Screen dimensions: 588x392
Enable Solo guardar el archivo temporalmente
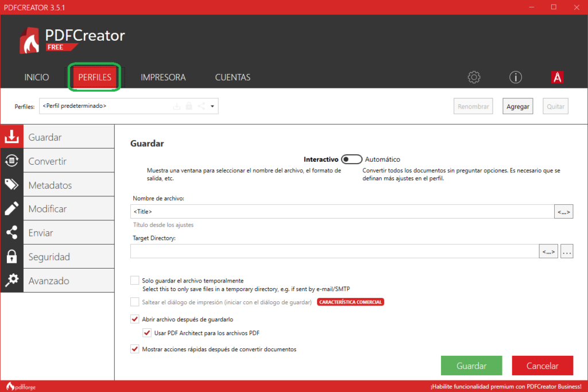pyautogui.click(x=135, y=280)
